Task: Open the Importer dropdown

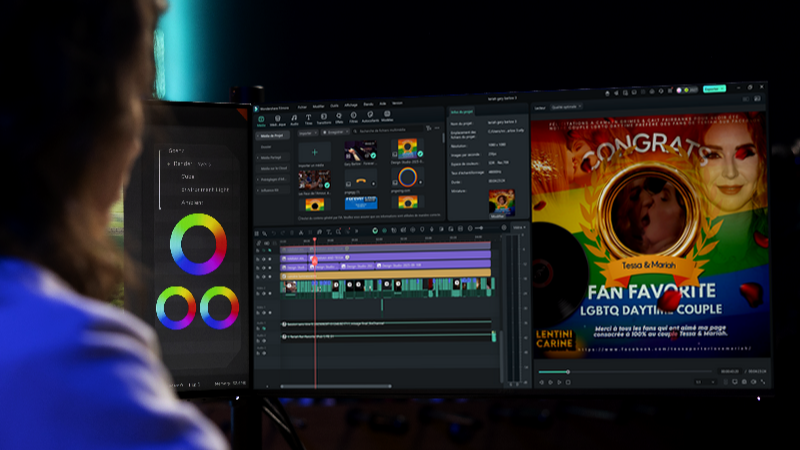Action: click(308, 133)
